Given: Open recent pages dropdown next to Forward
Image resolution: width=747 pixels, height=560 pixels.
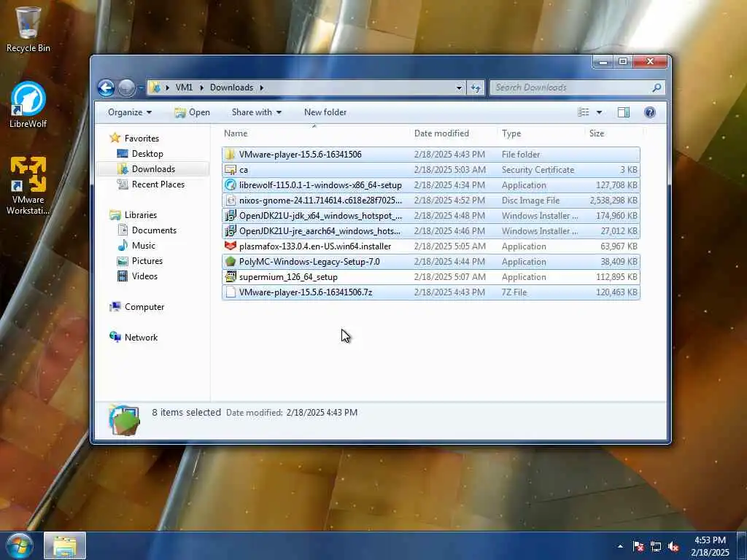Looking at the screenshot, I should [141, 87].
